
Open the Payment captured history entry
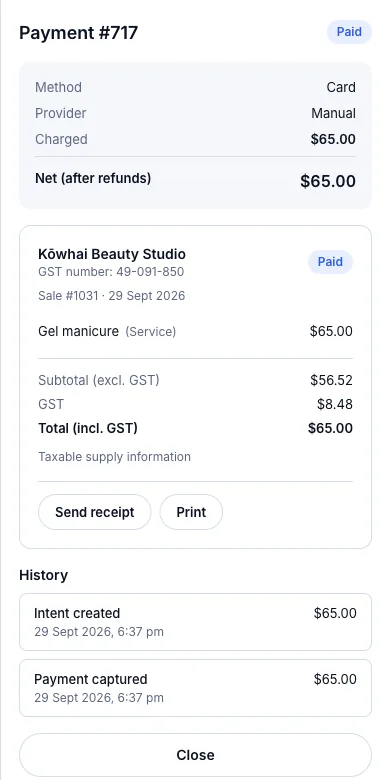coord(195,688)
